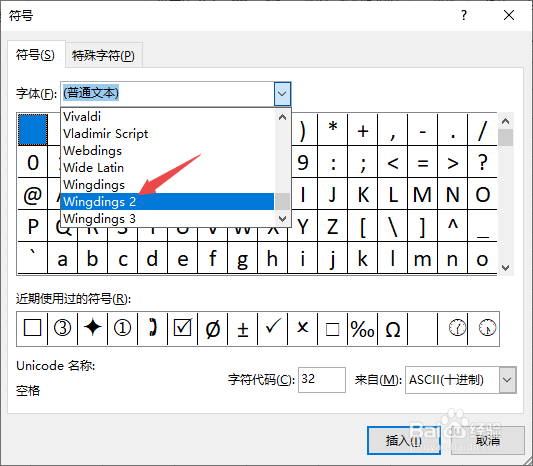Select Wide Latin in the font list
The height and width of the screenshot is (466, 533).
[x=167, y=168]
